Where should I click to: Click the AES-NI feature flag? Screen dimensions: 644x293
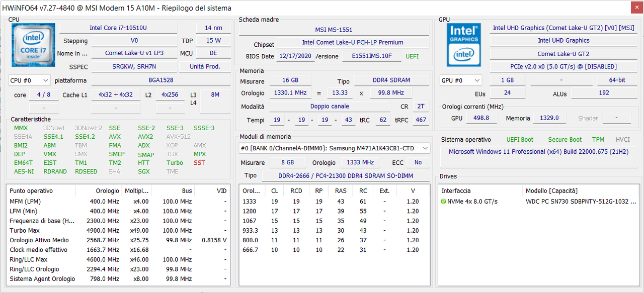24,171
